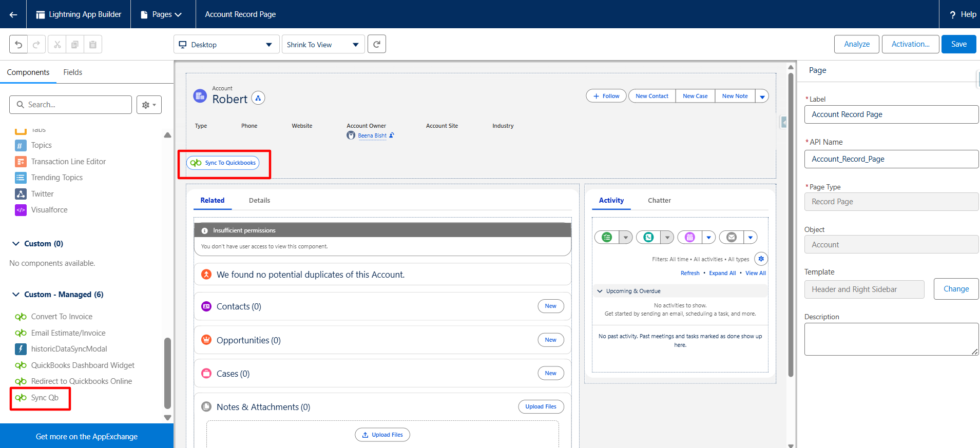Click the Expand All link
This screenshot has height=448, width=980.
coord(722,273)
